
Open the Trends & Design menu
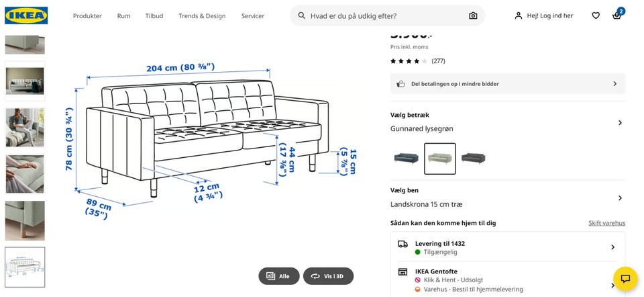202,15
